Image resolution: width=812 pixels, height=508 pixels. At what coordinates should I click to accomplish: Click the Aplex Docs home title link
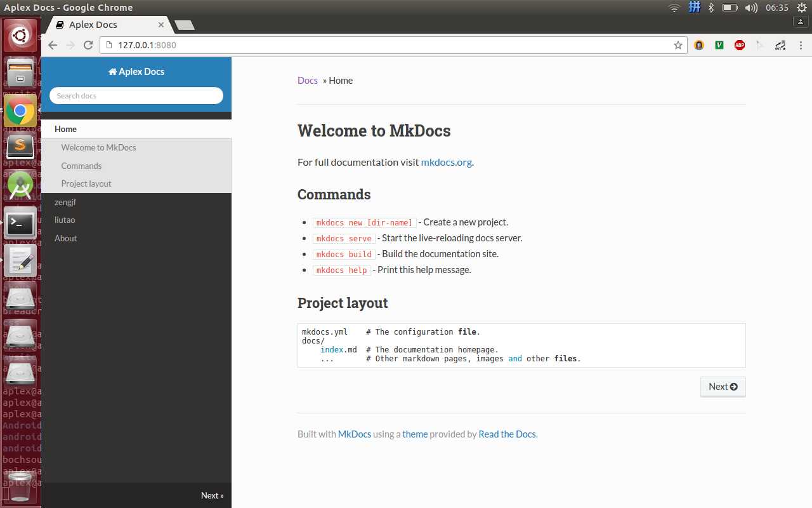point(136,72)
